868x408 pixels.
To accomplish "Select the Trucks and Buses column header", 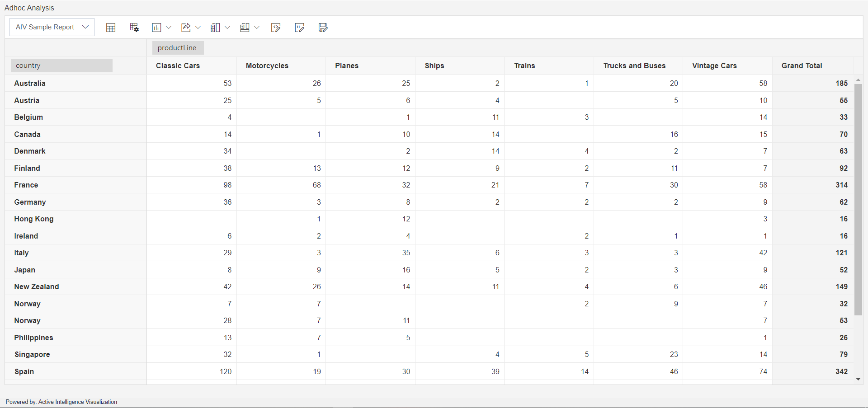I will tap(634, 66).
